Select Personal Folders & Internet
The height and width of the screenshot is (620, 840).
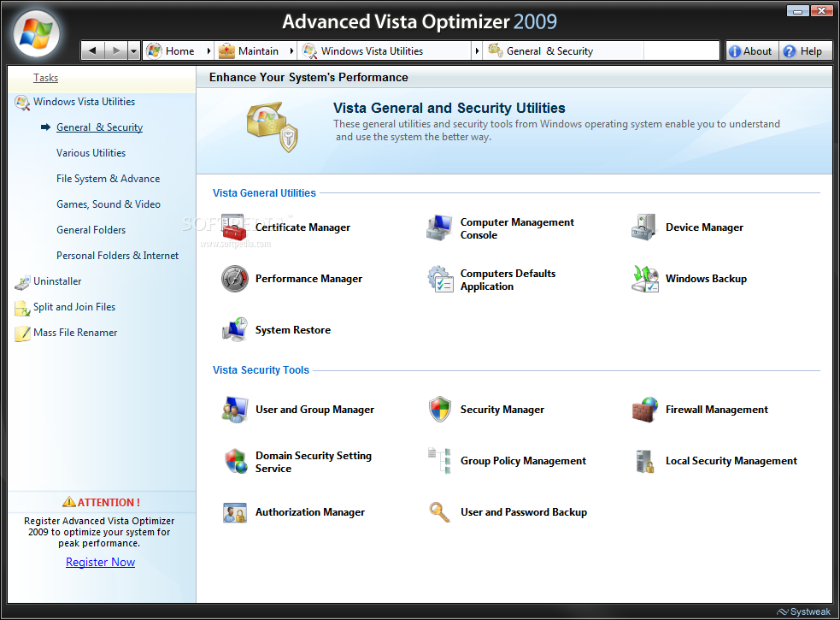[117, 256]
